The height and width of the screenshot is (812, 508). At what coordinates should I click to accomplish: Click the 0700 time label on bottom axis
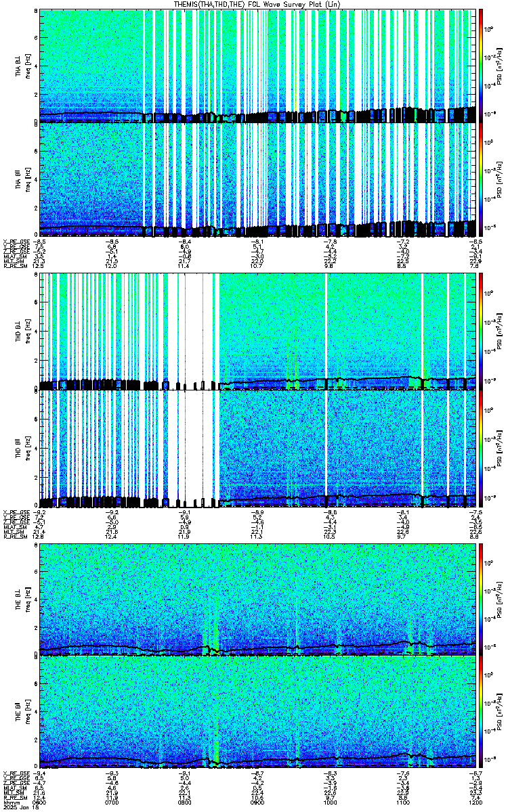[112, 803]
